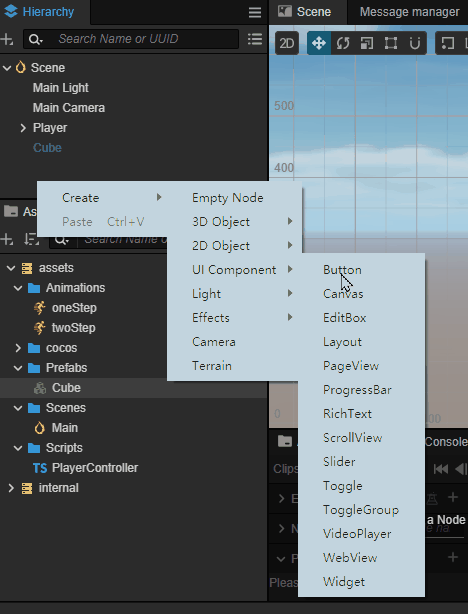The height and width of the screenshot is (614, 468).
Task: Open the Create submenu
Action: pos(102,198)
